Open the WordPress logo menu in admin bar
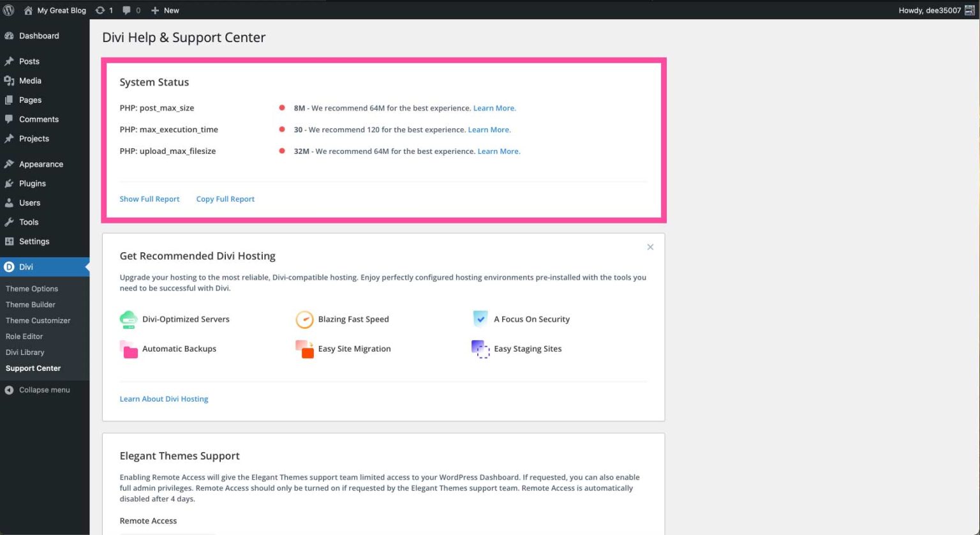The height and width of the screenshot is (535, 980). point(9,10)
